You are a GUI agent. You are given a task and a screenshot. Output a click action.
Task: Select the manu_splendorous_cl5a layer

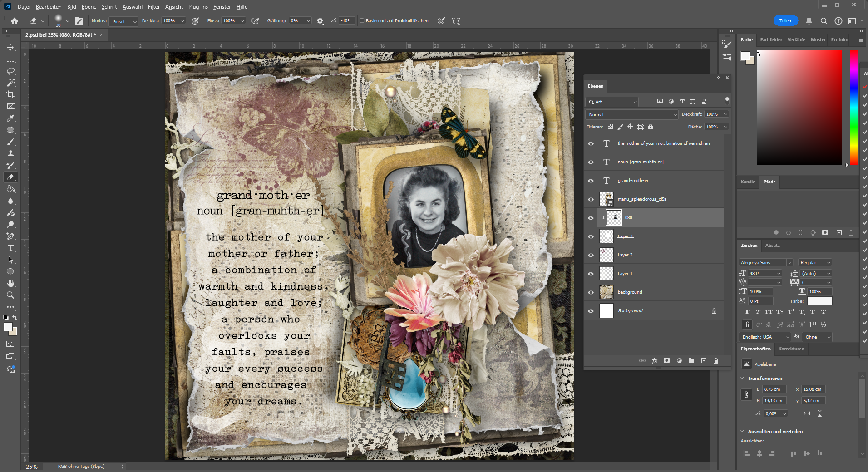point(642,199)
